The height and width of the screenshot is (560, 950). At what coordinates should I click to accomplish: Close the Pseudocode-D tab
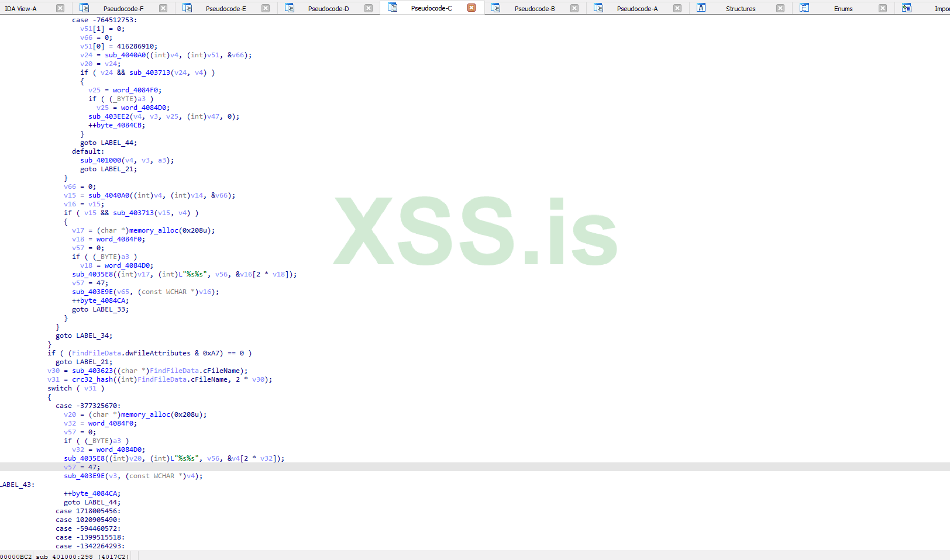point(369,8)
